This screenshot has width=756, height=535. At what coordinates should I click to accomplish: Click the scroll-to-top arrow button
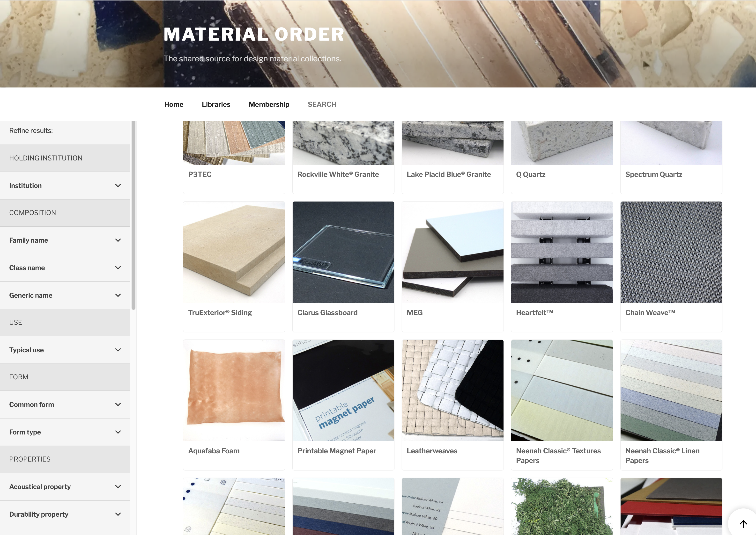click(743, 523)
